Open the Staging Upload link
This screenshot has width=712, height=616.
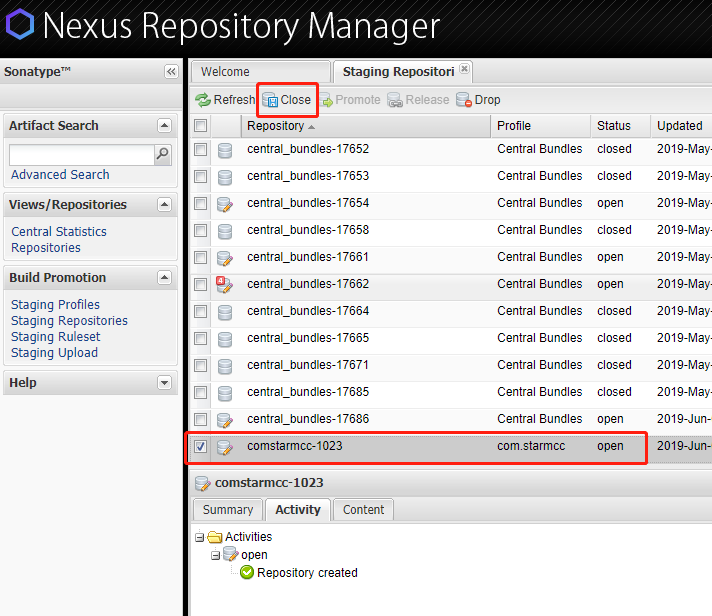coord(54,353)
